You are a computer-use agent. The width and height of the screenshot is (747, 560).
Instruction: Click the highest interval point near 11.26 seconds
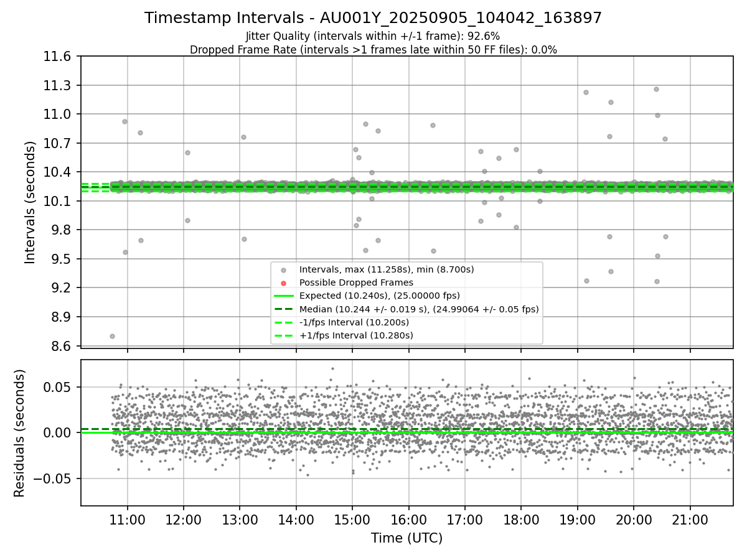(656, 89)
